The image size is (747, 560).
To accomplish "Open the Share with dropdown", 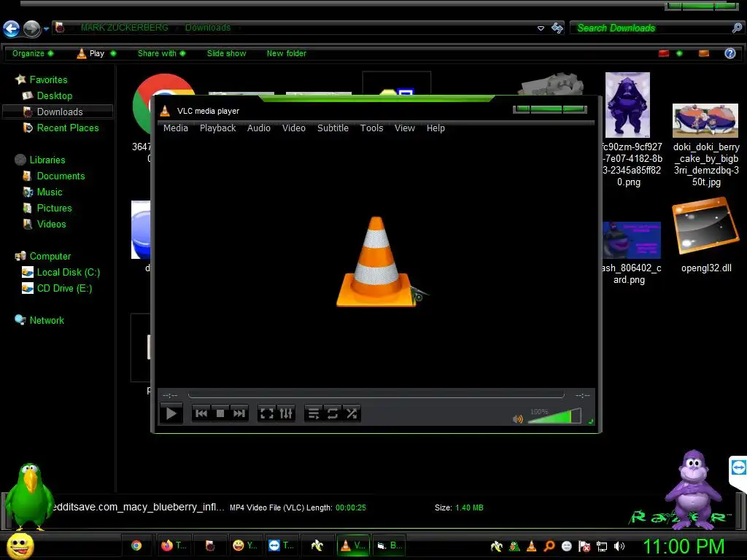I will (x=161, y=53).
